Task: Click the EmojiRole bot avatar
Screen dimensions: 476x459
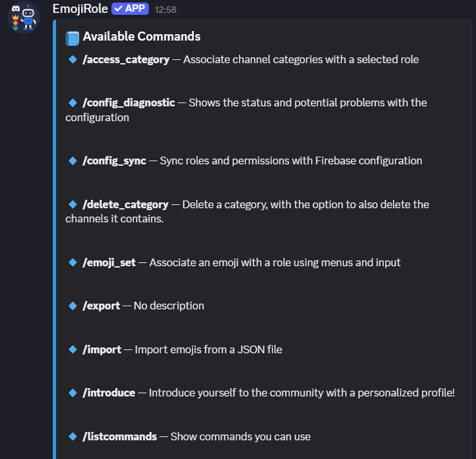Action: tap(23, 18)
